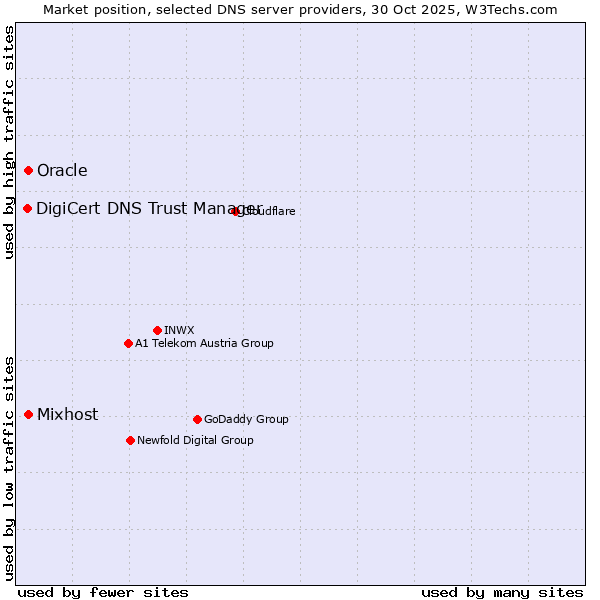Image resolution: width=600 pixels, height=600 pixels.
Task: Click the Mixhost text label
Action: tap(67, 415)
